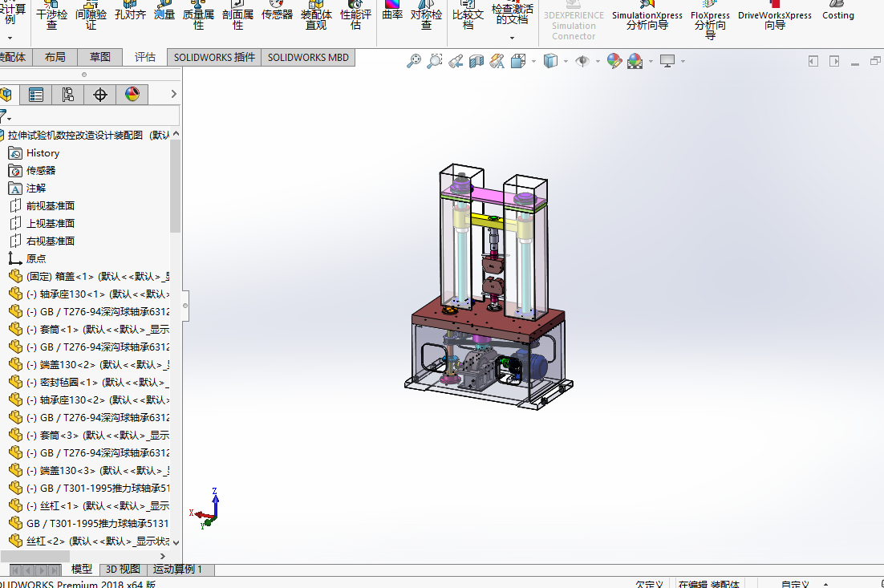Select the (固定) 箱盖<1> component
This screenshot has height=588, width=884.
coord(89,276)
